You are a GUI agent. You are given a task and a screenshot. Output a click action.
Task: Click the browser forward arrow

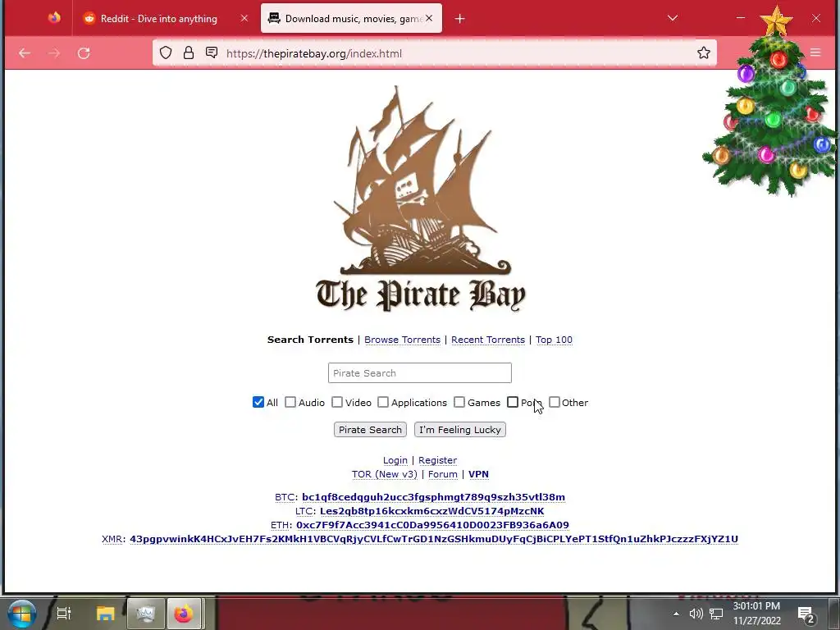coord(54,53)
